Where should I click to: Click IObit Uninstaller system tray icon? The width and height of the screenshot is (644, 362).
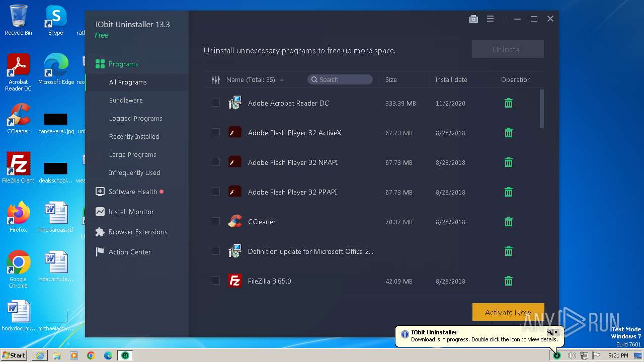[x=557, y=355]
